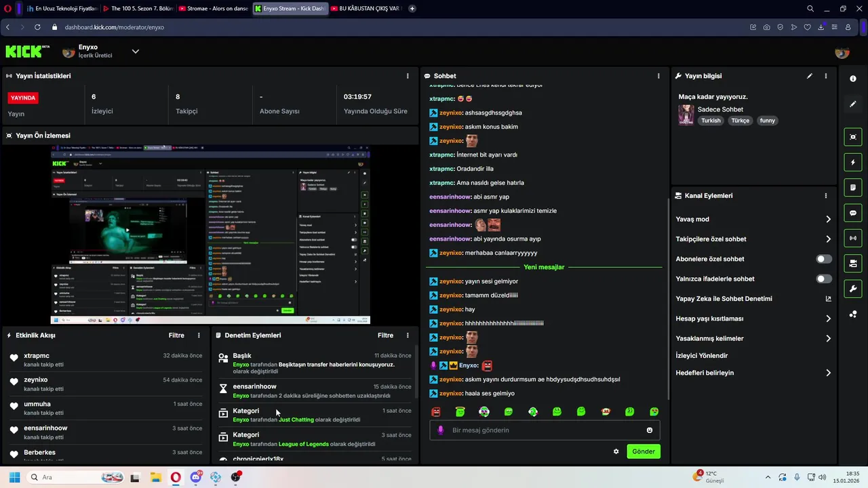Image resolution: width=868 pixels, height=488 pixels.
Task: Open File Explorer from the taskbar
Action: click(x=155, y=477)
